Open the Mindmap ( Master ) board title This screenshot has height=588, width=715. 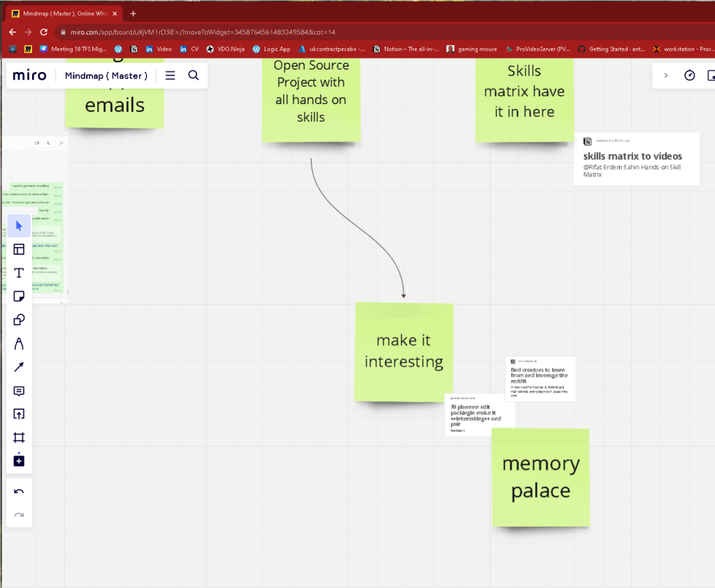point(106,75)
